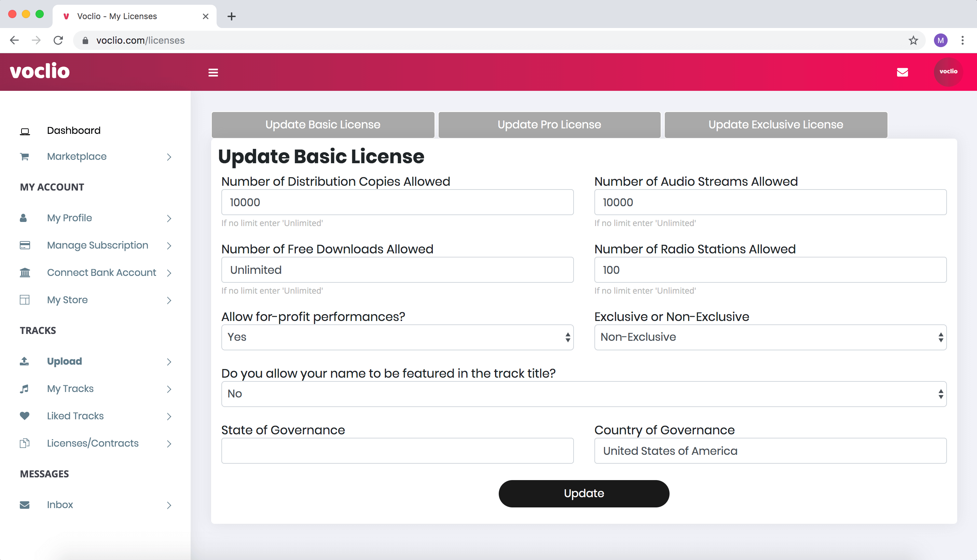Click the browser reload icon
Screen dimensions: 977x560
point(58,40)
